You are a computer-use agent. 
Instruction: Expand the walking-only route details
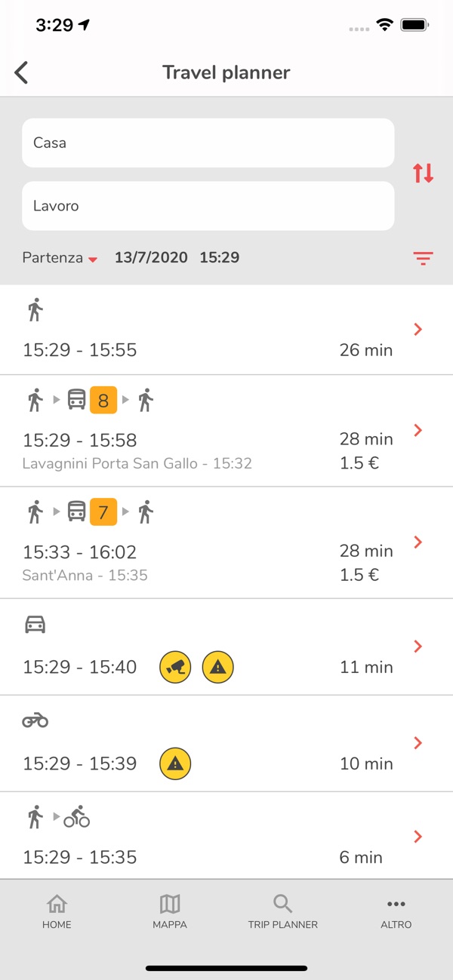point(418,329)
